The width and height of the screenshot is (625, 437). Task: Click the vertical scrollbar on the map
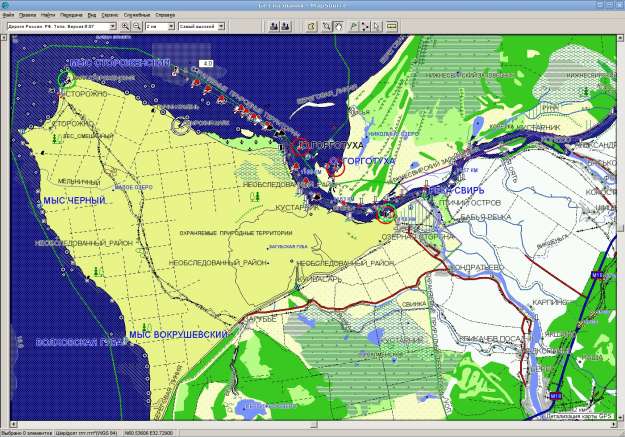(x=618, y=200)
